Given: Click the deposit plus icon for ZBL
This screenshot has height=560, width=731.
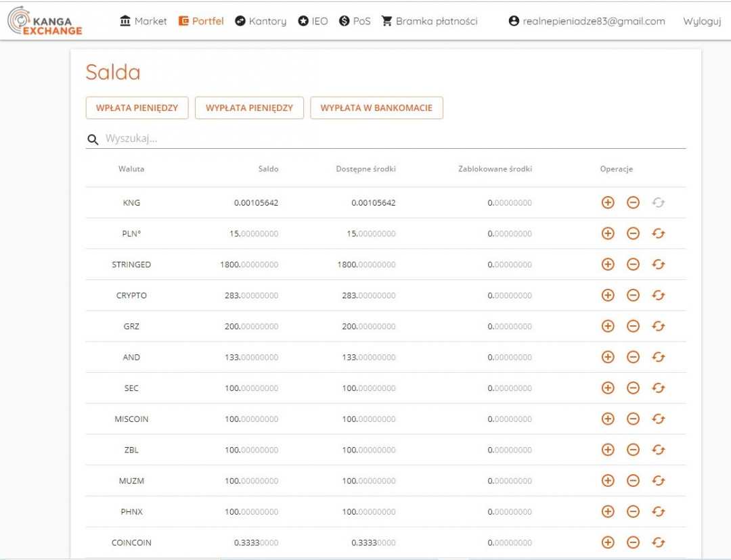Looking at the screenshot, I should click(x=608, y=450).
